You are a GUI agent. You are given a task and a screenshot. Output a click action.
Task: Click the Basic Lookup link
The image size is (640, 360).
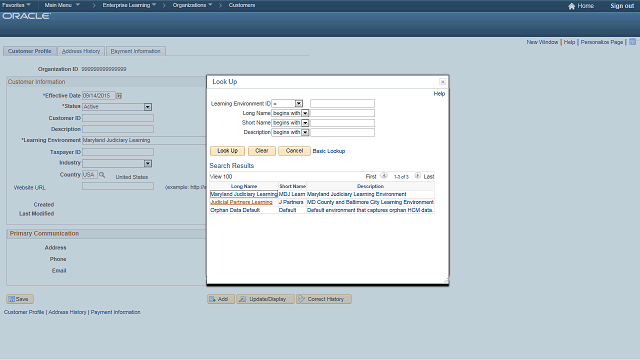(329, 151)
